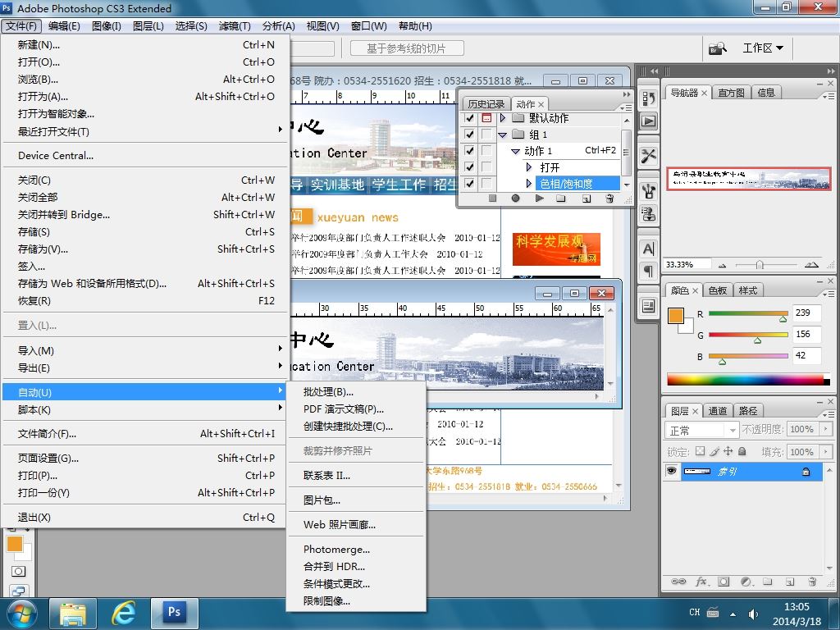Choose 批处理(B)... from the Automate submenu
This screenshot has height=630, width=840.
[328, 391]
